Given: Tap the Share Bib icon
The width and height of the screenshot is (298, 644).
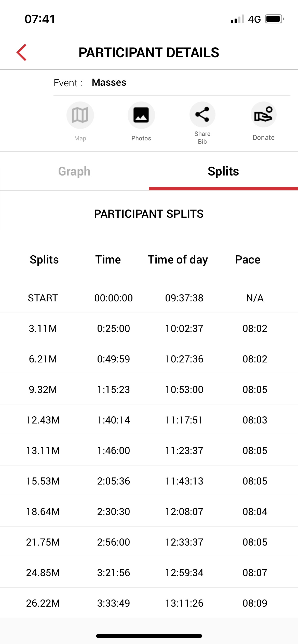Looking at the screenshot, I should coord(202,114).
